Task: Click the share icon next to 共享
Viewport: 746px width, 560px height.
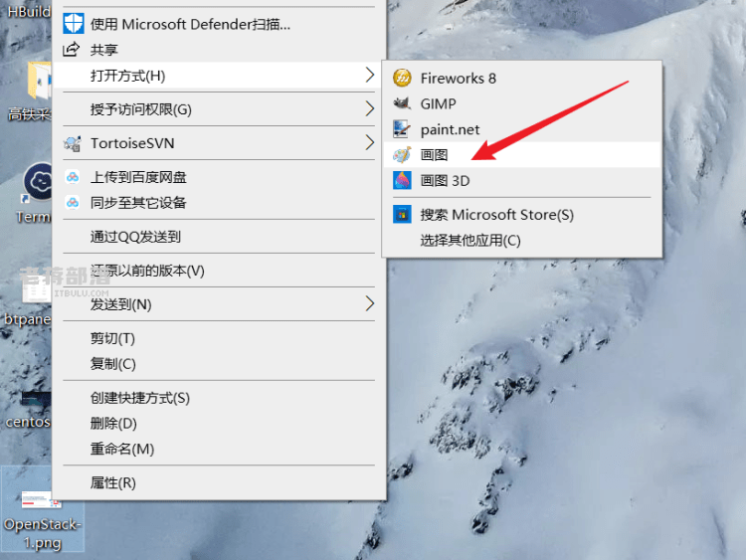Action: [x=72, y=49]
